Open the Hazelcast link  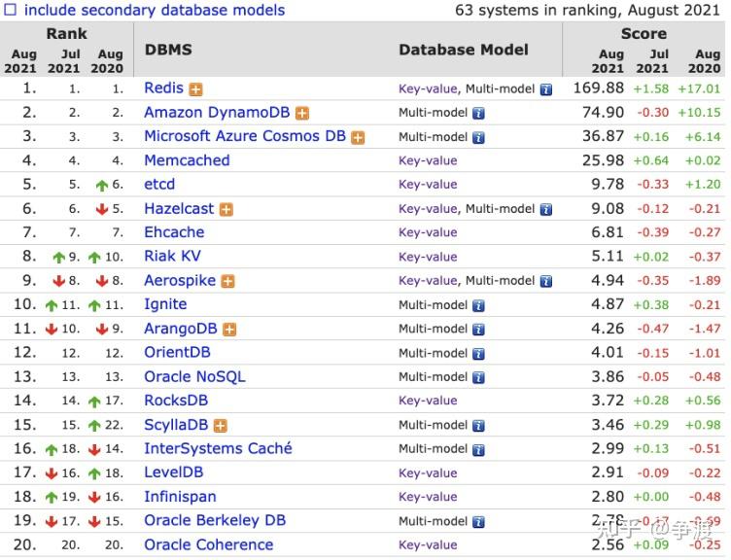[x=179, y=208]
